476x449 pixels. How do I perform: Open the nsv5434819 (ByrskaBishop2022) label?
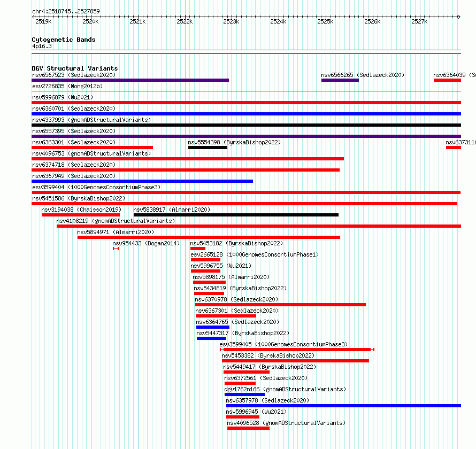pyautogui.click(x=240, y=288)
